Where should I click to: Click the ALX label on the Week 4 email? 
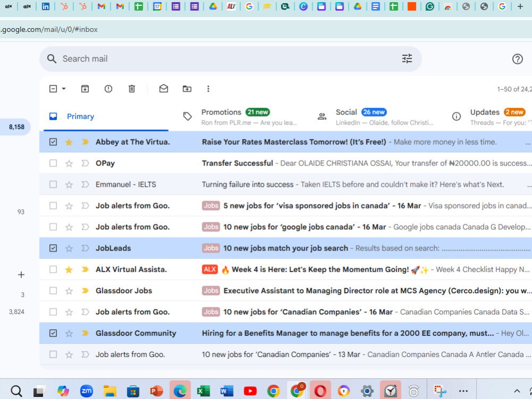(x=210, y=269)
